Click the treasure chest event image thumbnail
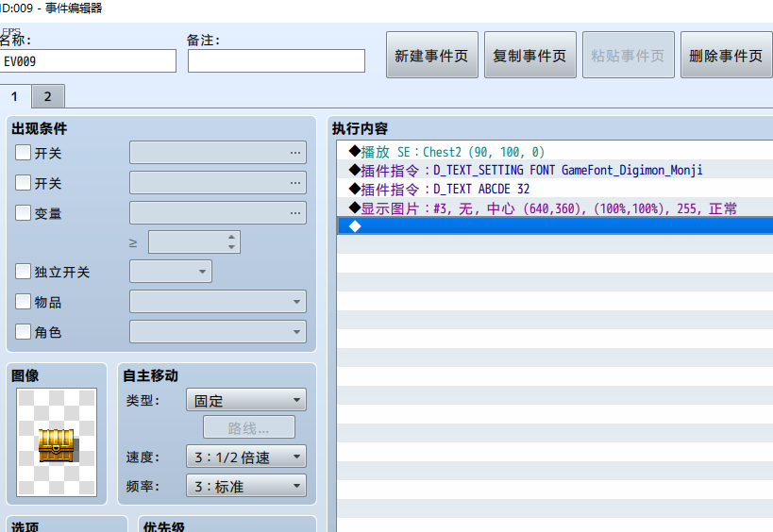This screenshot has height=532, width=773. (57, 441)
